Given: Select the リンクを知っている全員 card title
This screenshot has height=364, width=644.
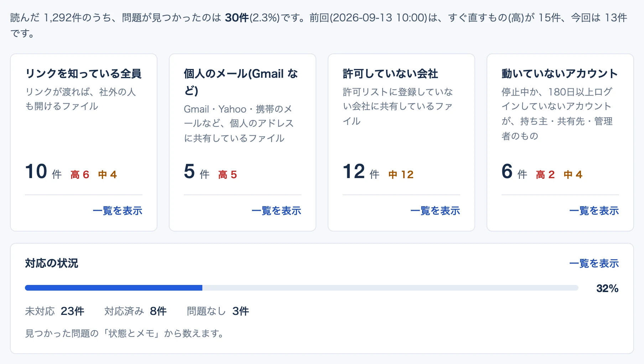Looking at the screenshot, I should coord(83,73).
